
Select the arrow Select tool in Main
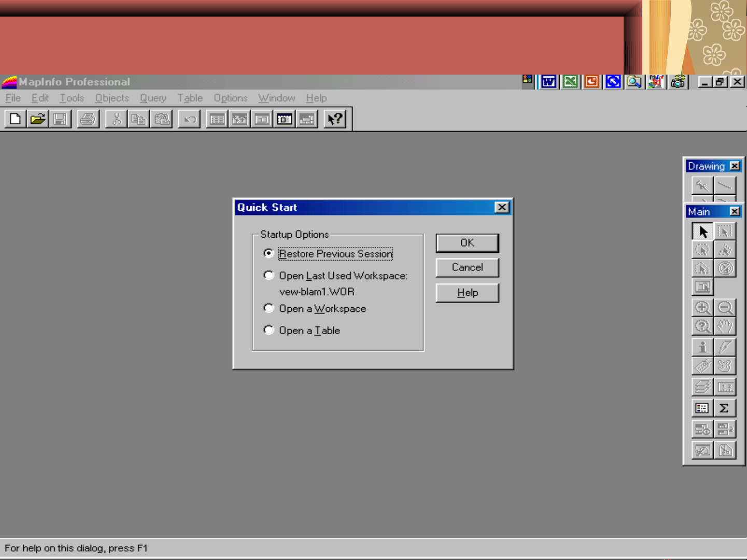(x=702, y=232)
